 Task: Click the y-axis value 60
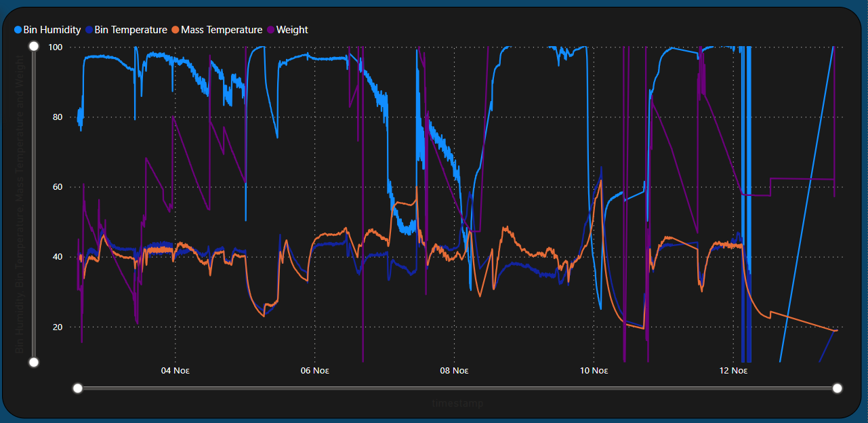coord(58,187)
